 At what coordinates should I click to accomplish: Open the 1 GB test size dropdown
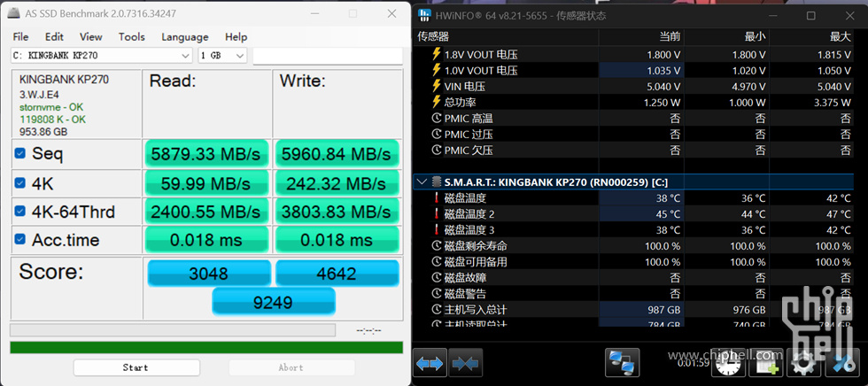pos(222,56)
